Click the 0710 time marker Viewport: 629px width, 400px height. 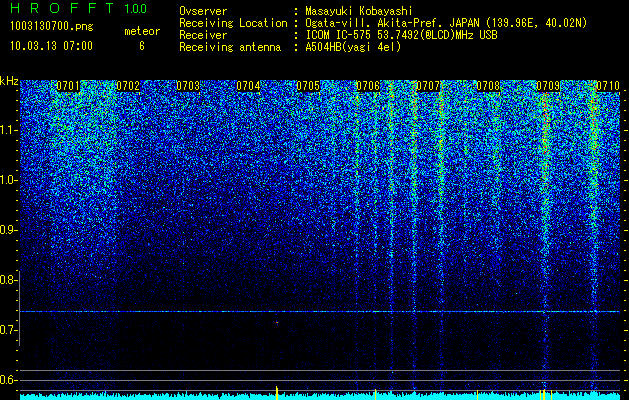pyautogui.click(x=608, y=86)
